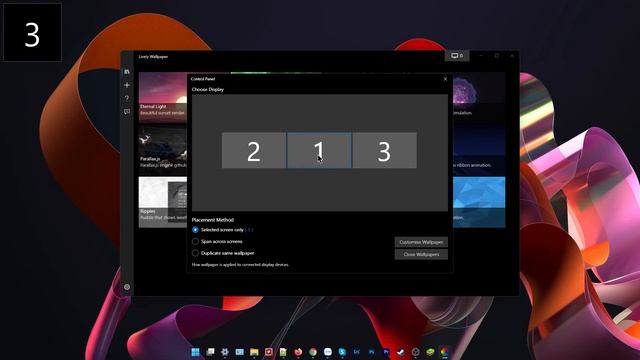Open the Library icon in Lively sidebar
The height and width of the screenshot is (360, 640).
pos(127,72)
